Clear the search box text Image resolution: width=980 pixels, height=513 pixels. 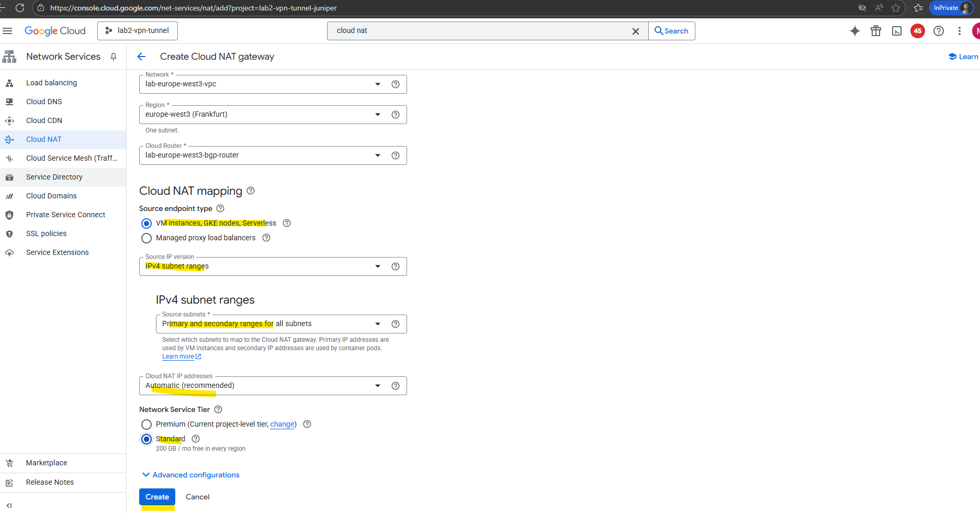(x=635, y=31)
